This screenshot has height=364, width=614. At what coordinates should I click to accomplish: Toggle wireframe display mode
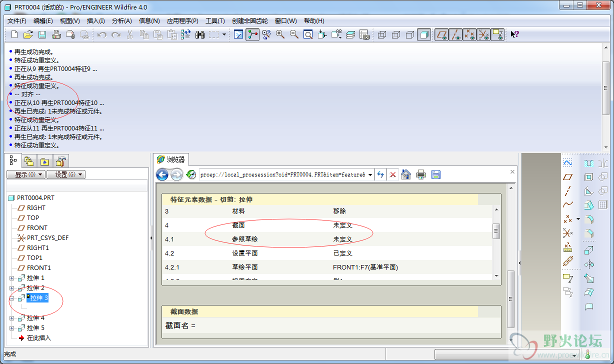[382, 34]
